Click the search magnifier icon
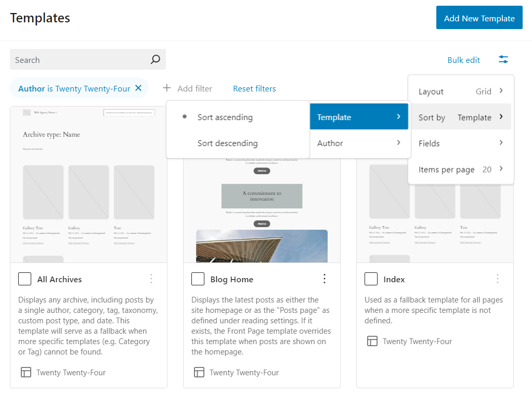The width and height of the screenshot is (532, 394). pos(154,60)
